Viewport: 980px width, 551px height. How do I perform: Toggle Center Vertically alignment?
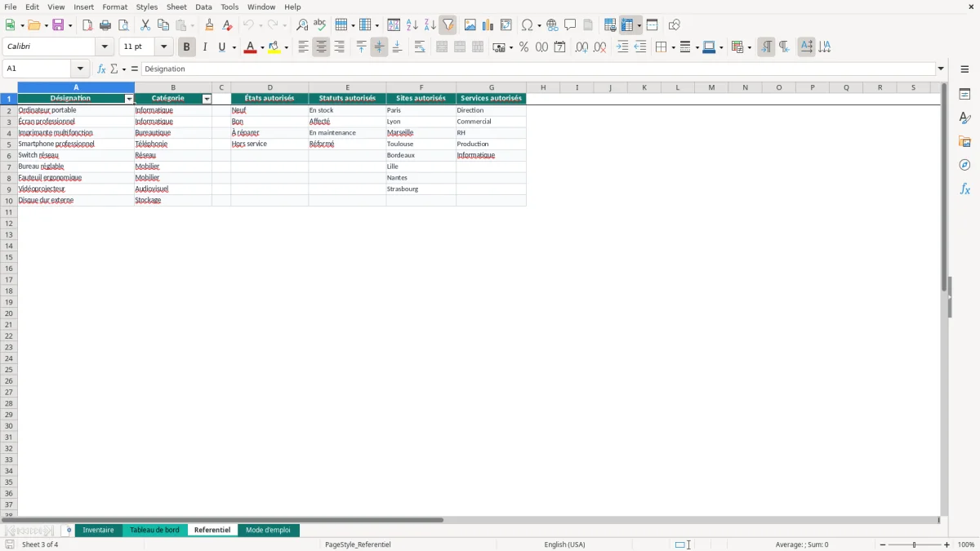(x=379, y=47)
